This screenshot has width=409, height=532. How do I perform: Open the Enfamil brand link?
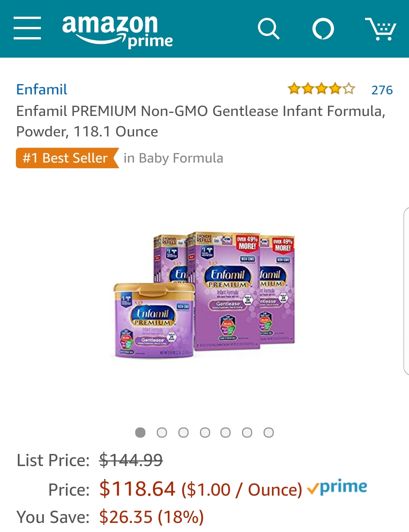click(x=42, y=90)
